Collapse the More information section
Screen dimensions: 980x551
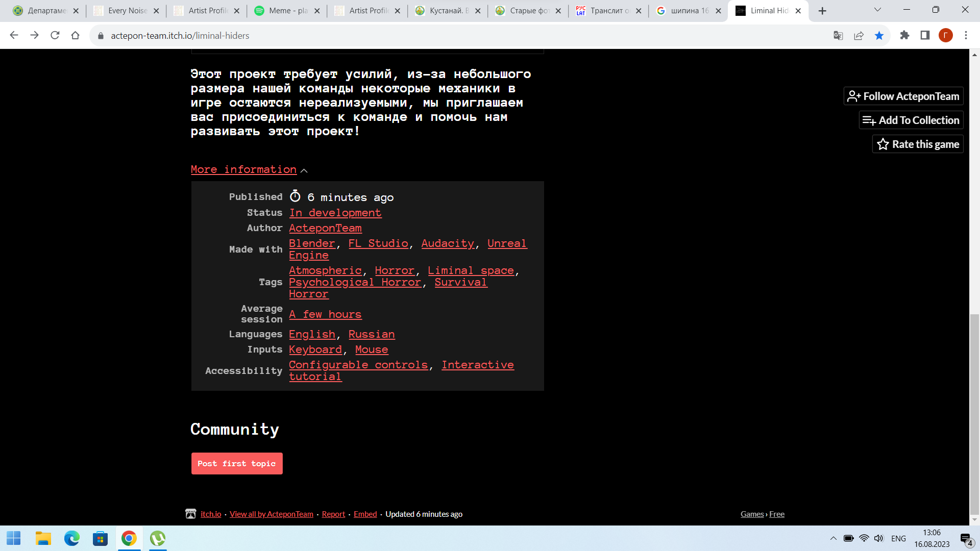304,170
